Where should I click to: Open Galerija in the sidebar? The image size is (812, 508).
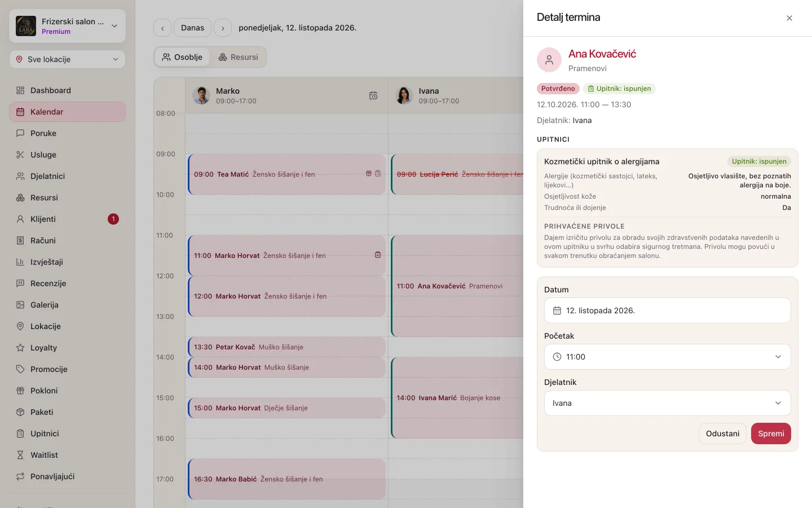click(x=67, y=305)
